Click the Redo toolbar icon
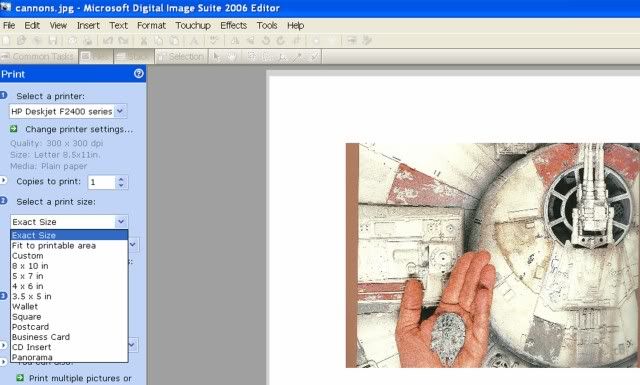 pyautogui.click(x=123, y=40)
